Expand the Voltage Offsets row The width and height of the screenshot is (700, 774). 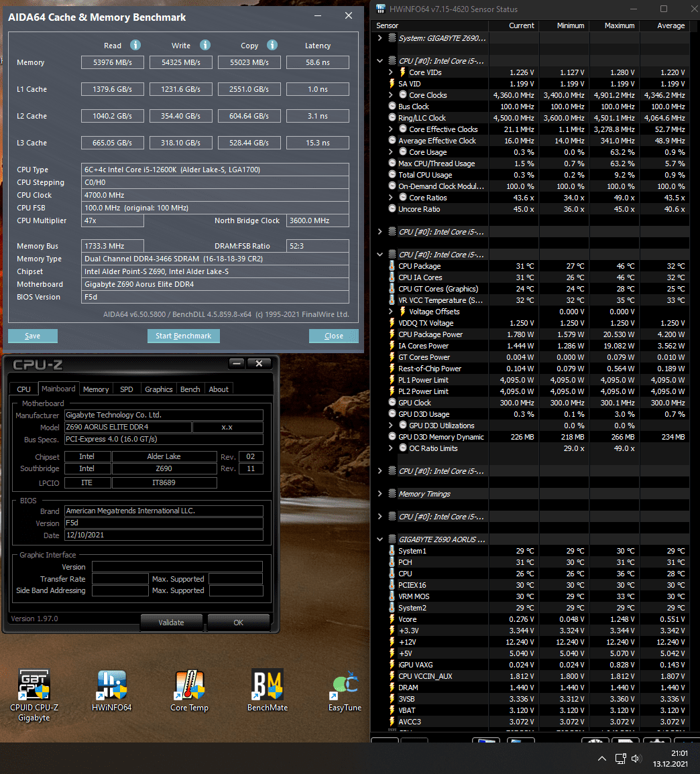tap(390, 312)
